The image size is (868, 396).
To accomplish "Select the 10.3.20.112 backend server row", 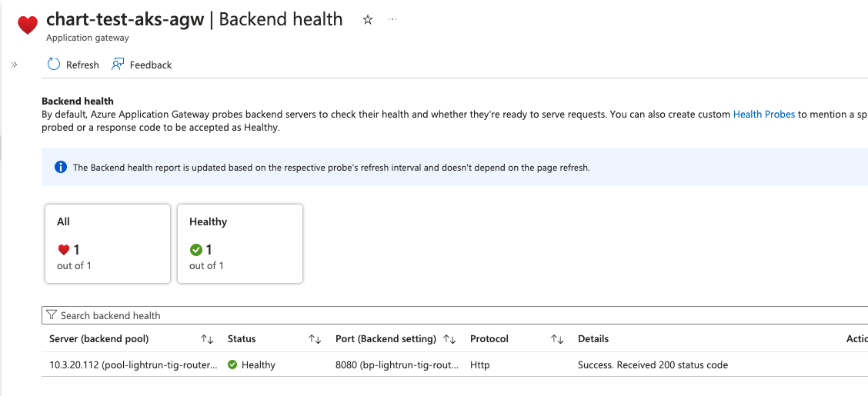I will click(132, 364).
